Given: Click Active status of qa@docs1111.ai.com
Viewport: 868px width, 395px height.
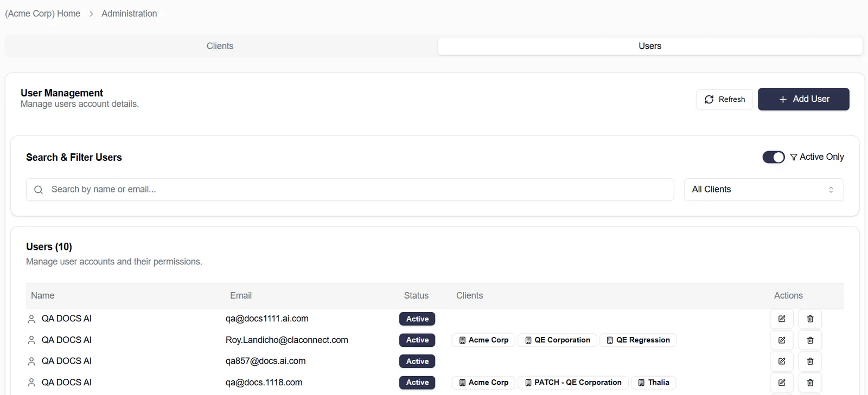Looking at the screenshot, I should pos(417,319).
